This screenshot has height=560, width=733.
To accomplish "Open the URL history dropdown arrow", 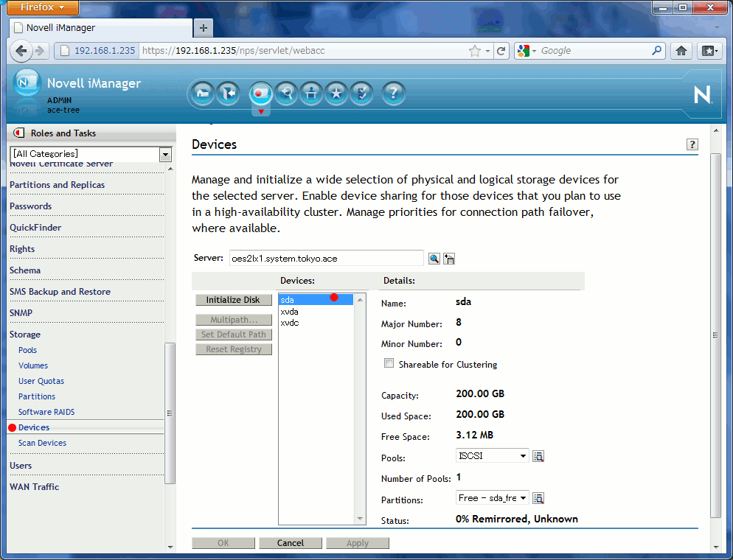I will coord(487,50).
